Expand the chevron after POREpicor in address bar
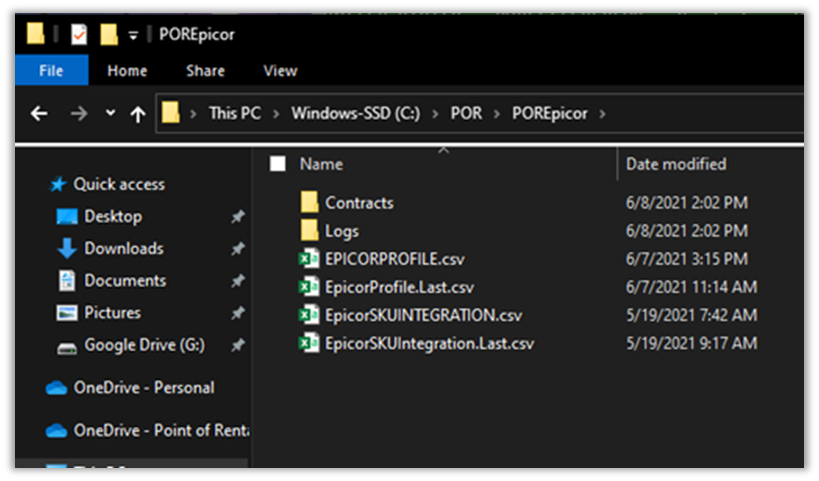The height and width of the screenshot is (481, 819). tap(601, 114)
